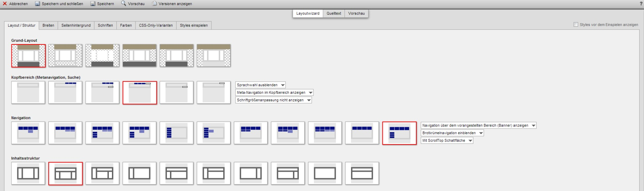Open Brotkrümelnavigation einblenden dropdown
Image resolution: width=644 pixels, height=191 pixels.
452,133
